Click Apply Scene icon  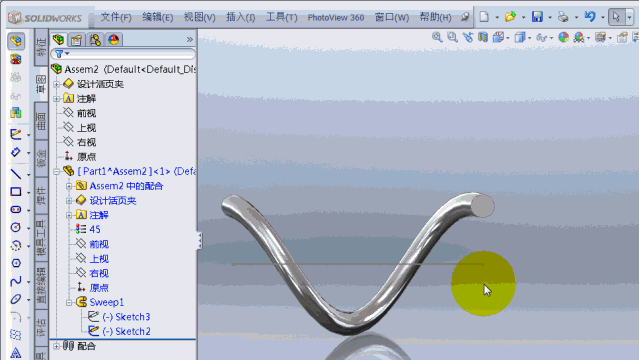pos(579,38)
